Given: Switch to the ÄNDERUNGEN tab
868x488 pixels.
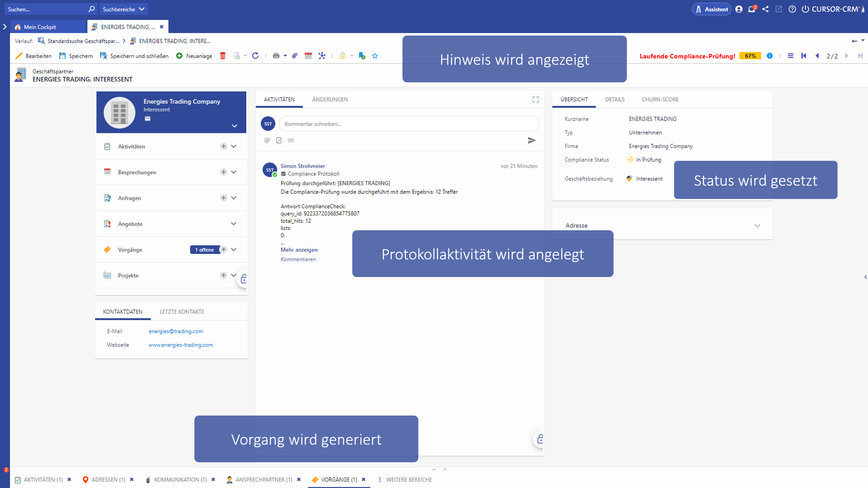Looking at the screenshot, I should 330,99.
